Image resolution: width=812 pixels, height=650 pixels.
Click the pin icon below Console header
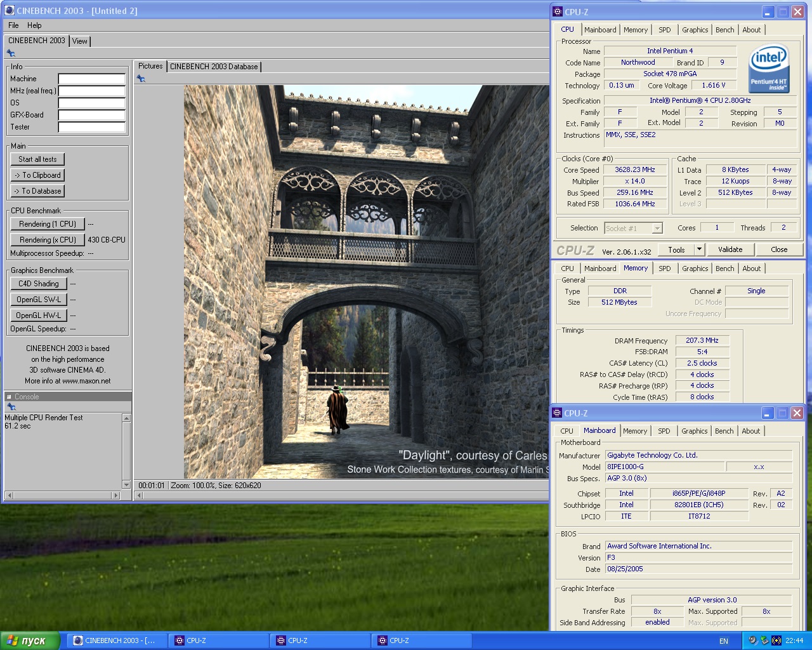(11, 407)
